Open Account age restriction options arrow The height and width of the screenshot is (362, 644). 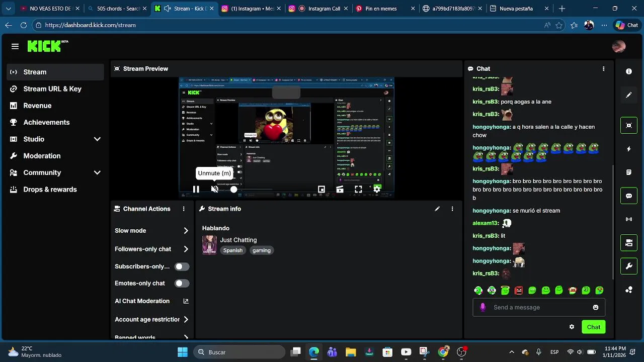pos(186,319)
